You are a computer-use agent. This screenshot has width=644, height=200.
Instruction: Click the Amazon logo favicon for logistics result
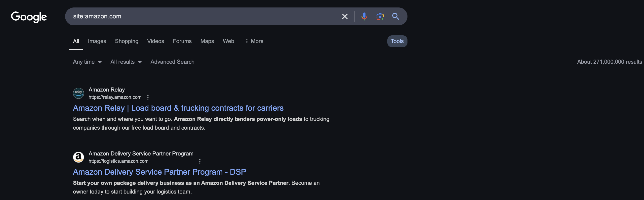(x=78, y=157)
